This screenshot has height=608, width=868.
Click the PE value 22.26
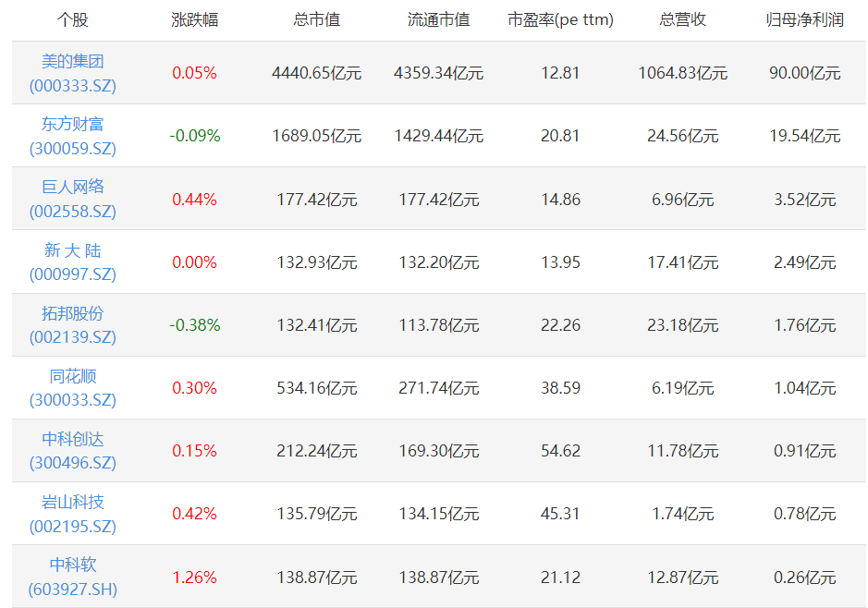point(560,325)
